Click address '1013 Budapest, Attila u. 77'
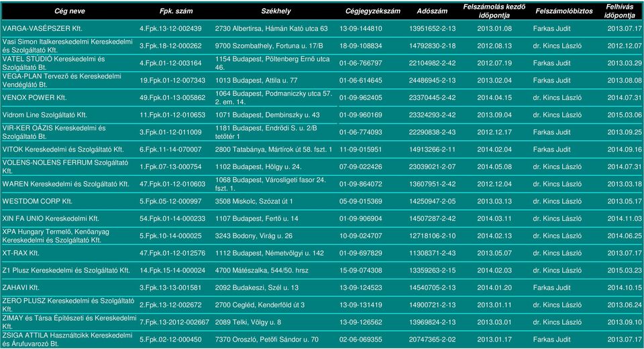 tap(256, 81)
